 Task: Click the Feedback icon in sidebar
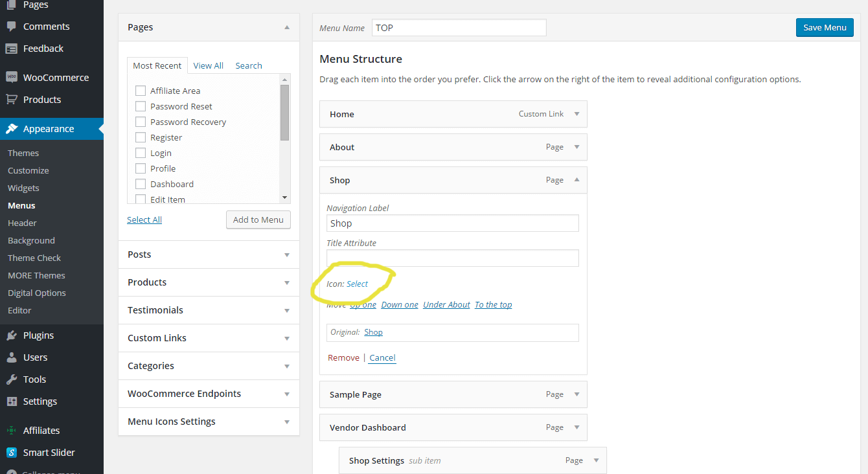(x=11, y=49)
